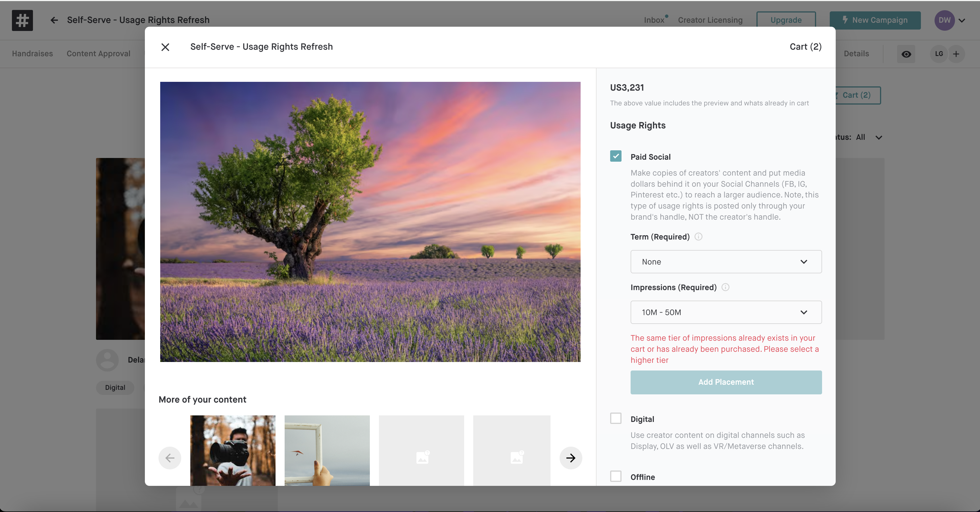Click the eye preview icon
Image resolution: width=980 pixels, height=512 pixels.
point(906,54)
